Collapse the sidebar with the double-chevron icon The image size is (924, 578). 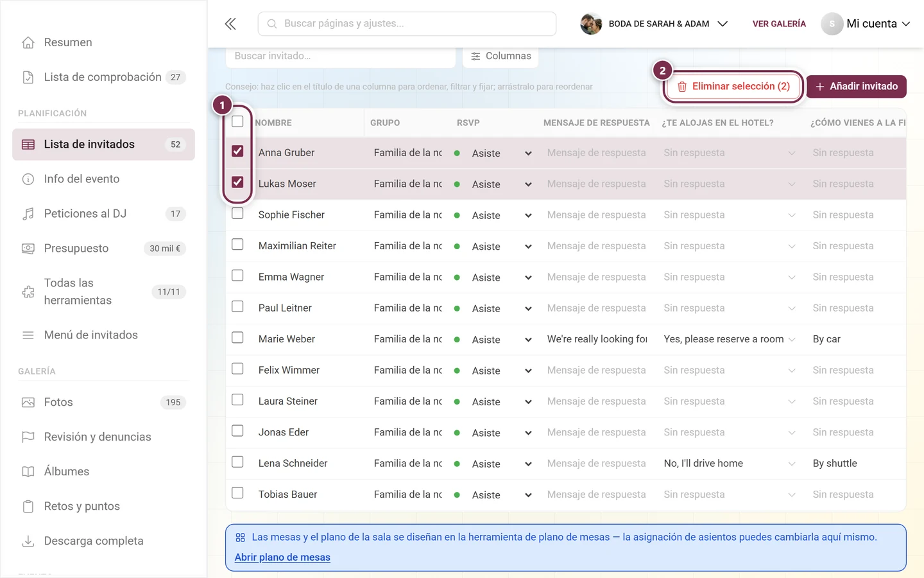[x=230, y=24]
